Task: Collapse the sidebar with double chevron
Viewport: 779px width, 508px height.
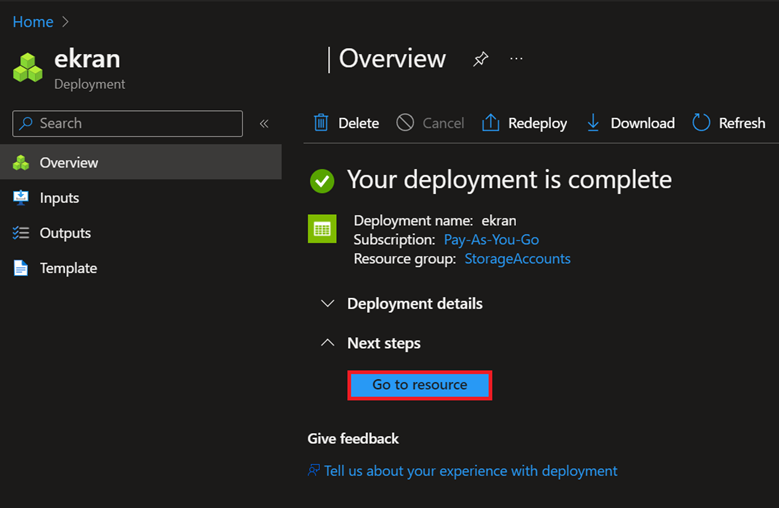Action: coord(264,123)
